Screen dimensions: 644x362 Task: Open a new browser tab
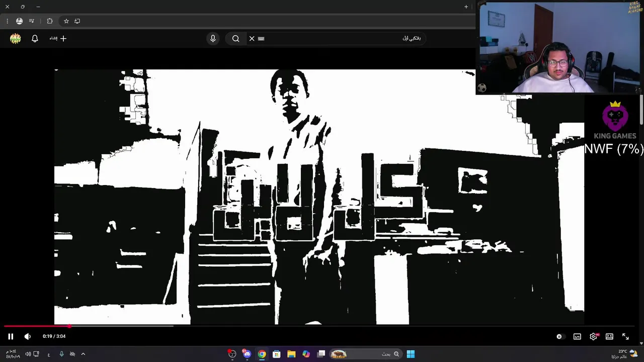[466, 7]
